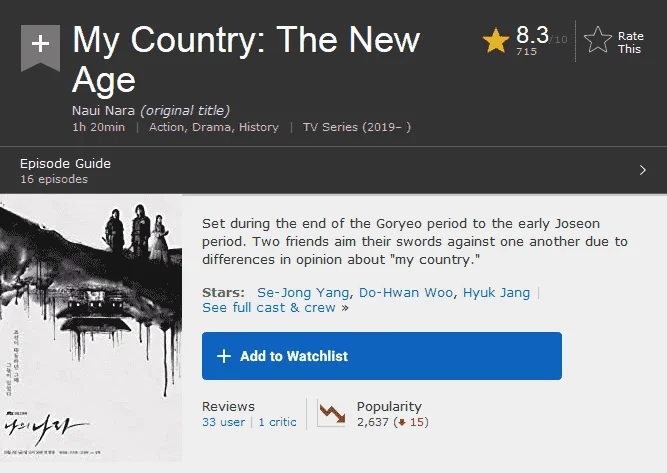Image resolution: width=667 pixels, height=473 pixels.
Task: View the 1 critic review
Action: [x=277, y=422]
